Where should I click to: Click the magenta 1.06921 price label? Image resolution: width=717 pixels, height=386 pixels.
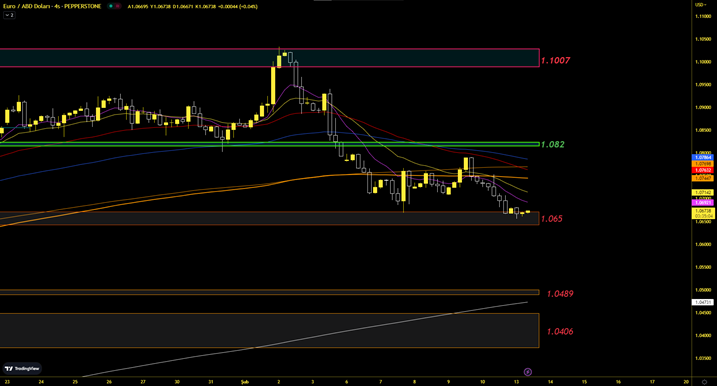[x=703, y=203]
